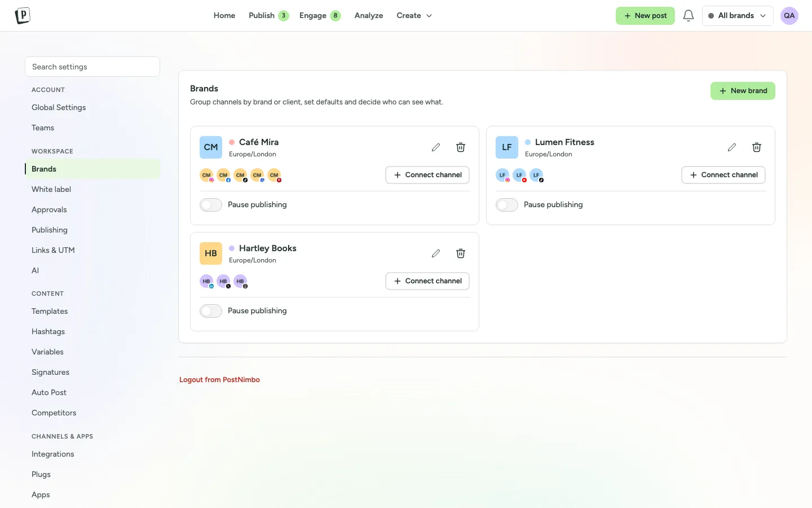
Task: Edit the Lumen Fitness brand
Action: (732, 147)
